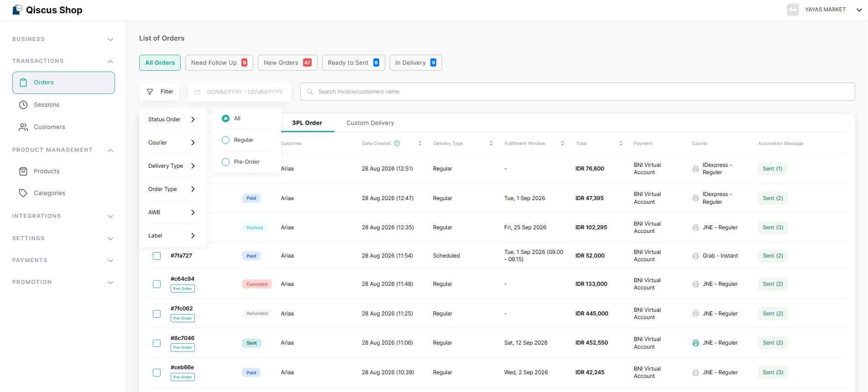Viewport: 868px width, 392px height.
Task: Sort by Delivery Type arrows
Action: [x=491, y=144]
